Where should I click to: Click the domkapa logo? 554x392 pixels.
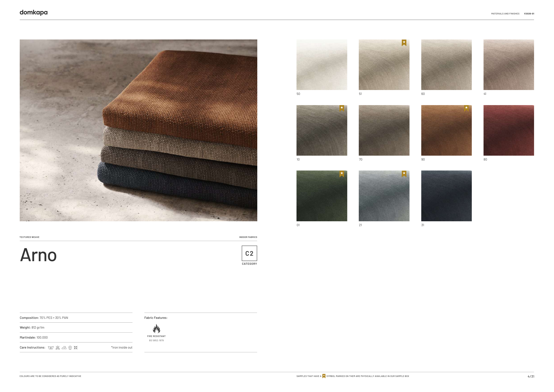tap(33, 12)
